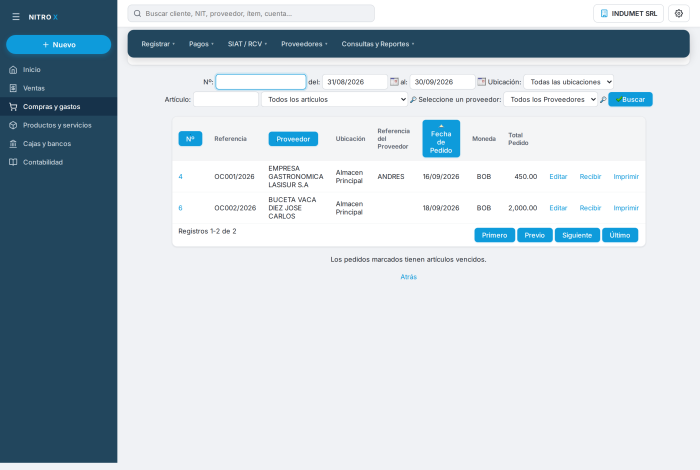700x470 pixels.
Task: Open the SIAT / RCV menu
Action: (247, 44)
